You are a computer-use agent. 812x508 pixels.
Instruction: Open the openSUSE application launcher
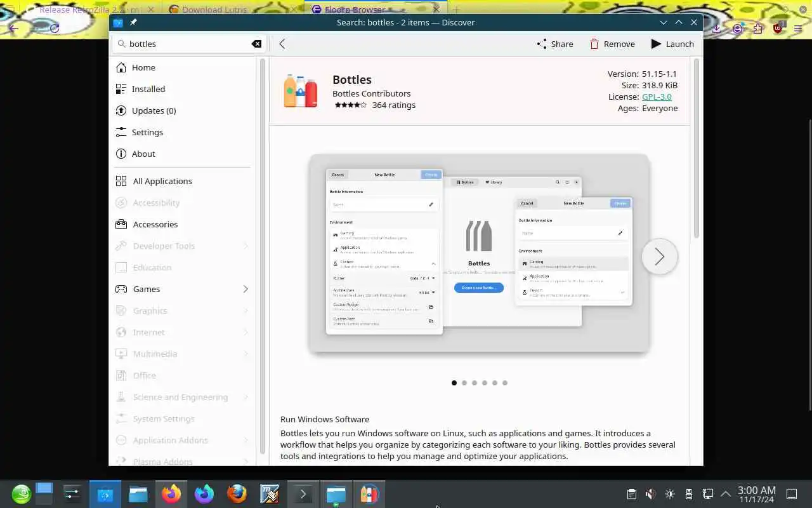click(21, 493)
